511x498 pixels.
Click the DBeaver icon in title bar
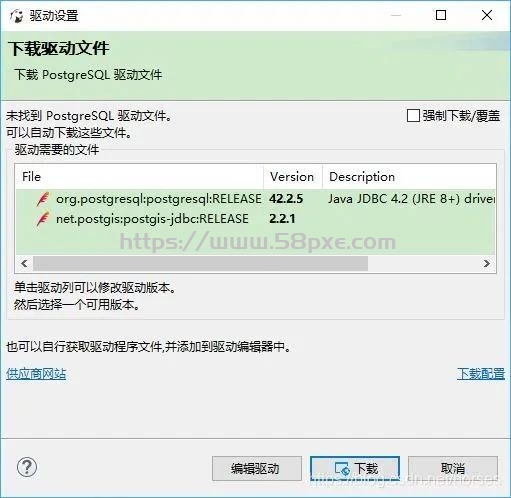coord(16,16)
